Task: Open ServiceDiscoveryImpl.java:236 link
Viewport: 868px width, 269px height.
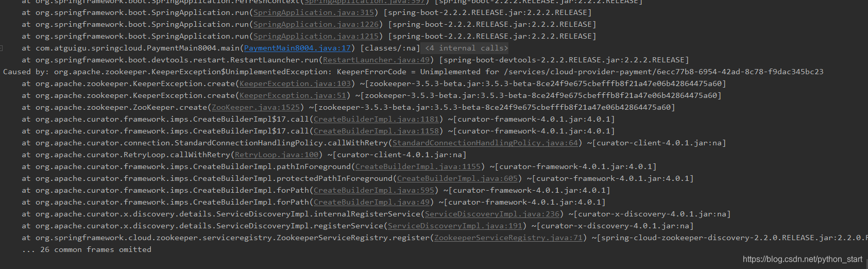Action: point(492,214)
